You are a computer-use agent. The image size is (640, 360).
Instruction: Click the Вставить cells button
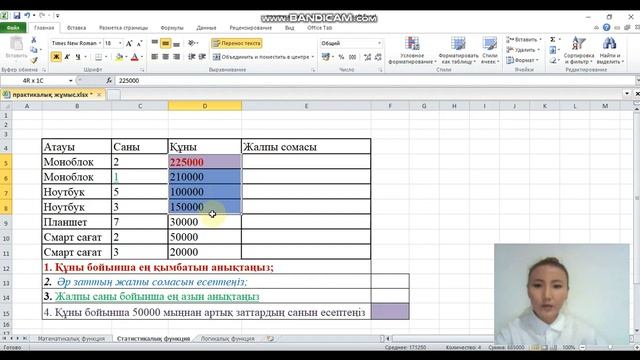[x=524, y=40]
